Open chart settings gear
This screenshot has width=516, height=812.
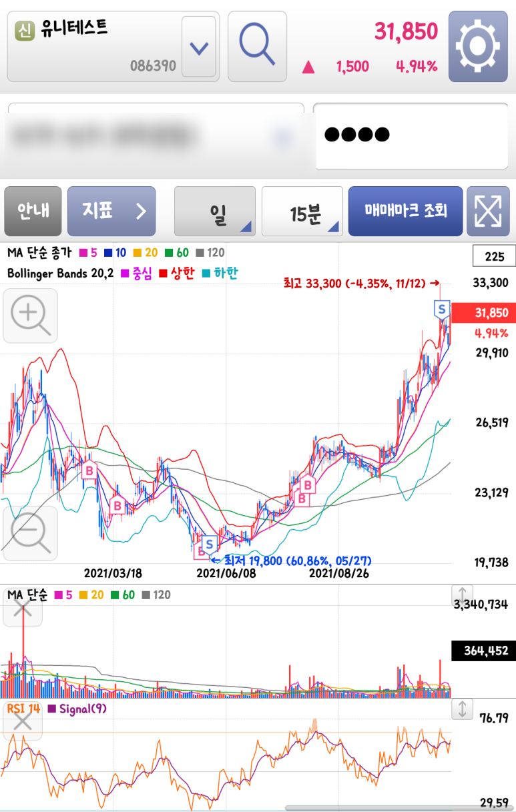click(477, 47)
